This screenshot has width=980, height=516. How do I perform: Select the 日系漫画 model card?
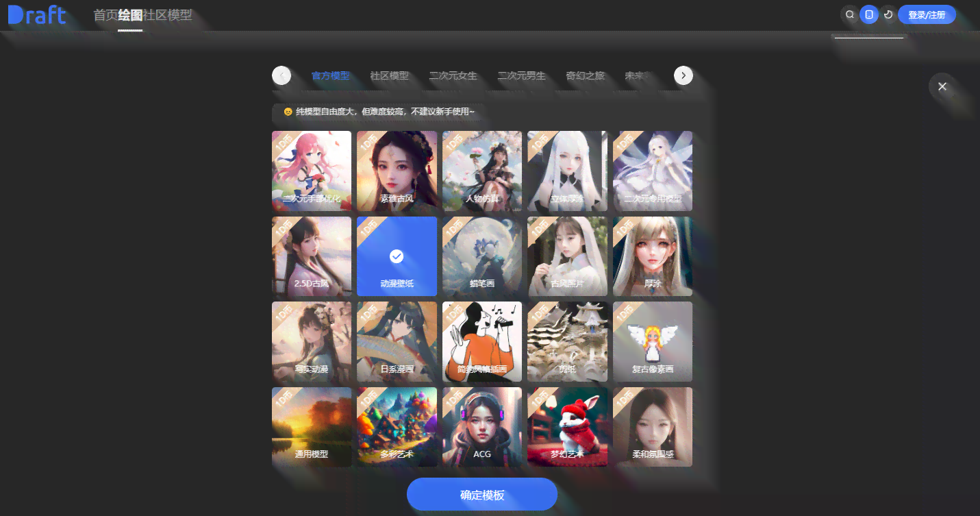click(x=397, y=341)
